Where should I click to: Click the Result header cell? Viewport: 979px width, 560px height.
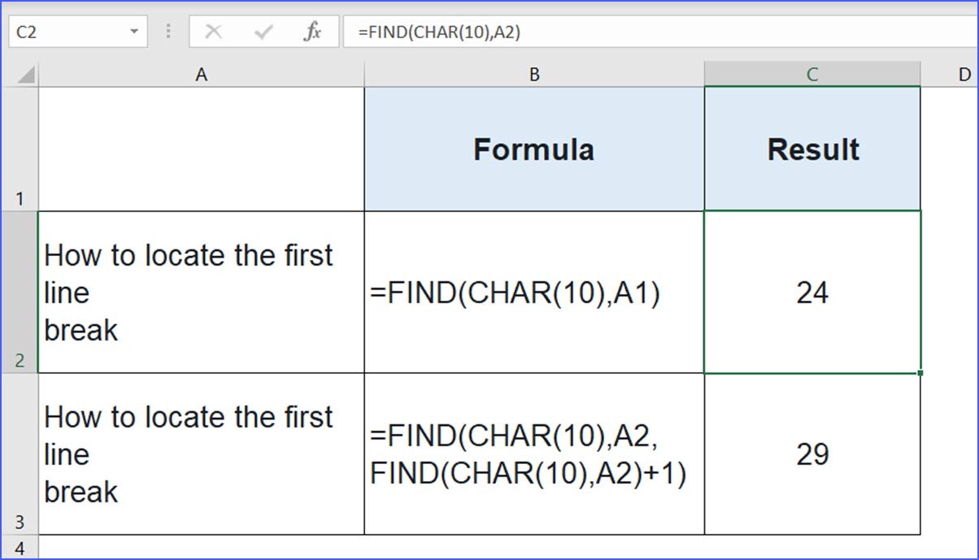tap(811, 148)
